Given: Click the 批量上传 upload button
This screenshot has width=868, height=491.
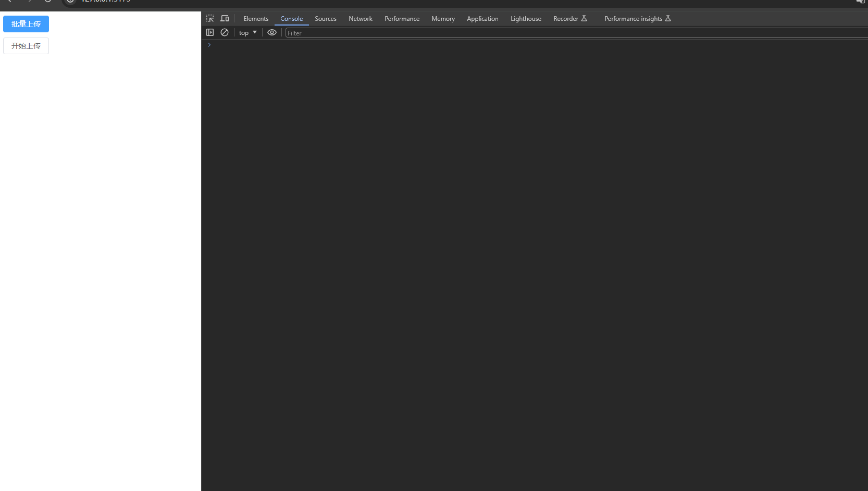Looking at the screenshot, I should click(x=26, y=24).
